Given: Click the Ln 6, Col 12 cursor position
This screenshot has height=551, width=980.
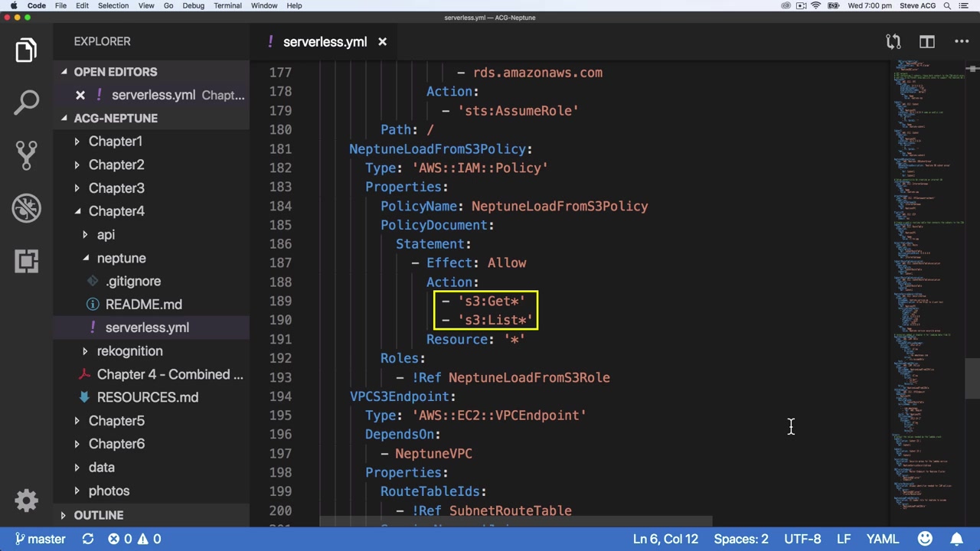Looking at the screenshot, I should pos(665,539).
